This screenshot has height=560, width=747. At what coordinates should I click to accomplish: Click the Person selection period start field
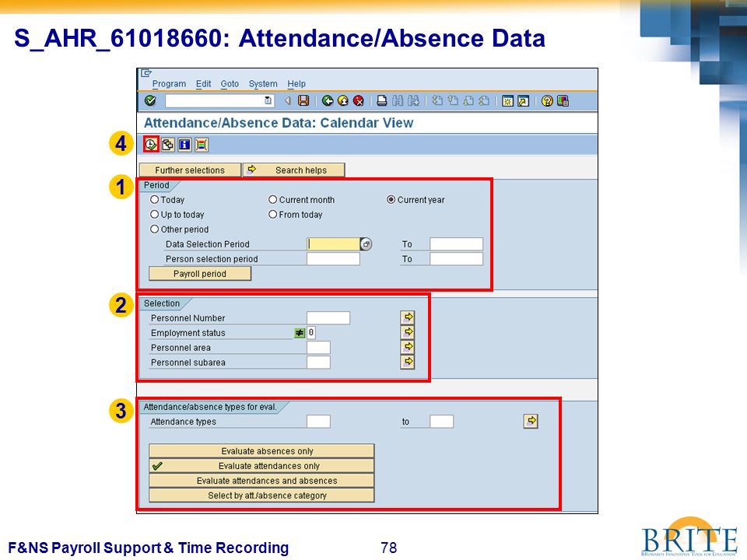point(333,258)
